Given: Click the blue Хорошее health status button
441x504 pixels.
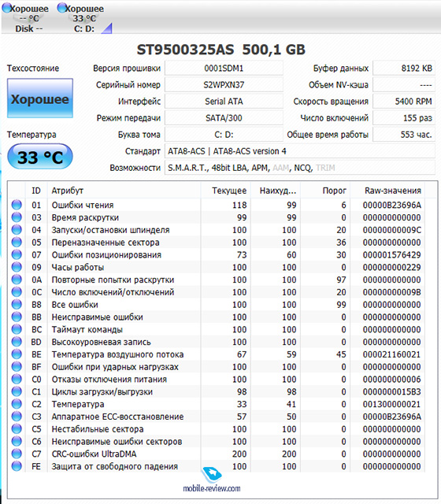Looking at the screenshot, I should (40, 98).
